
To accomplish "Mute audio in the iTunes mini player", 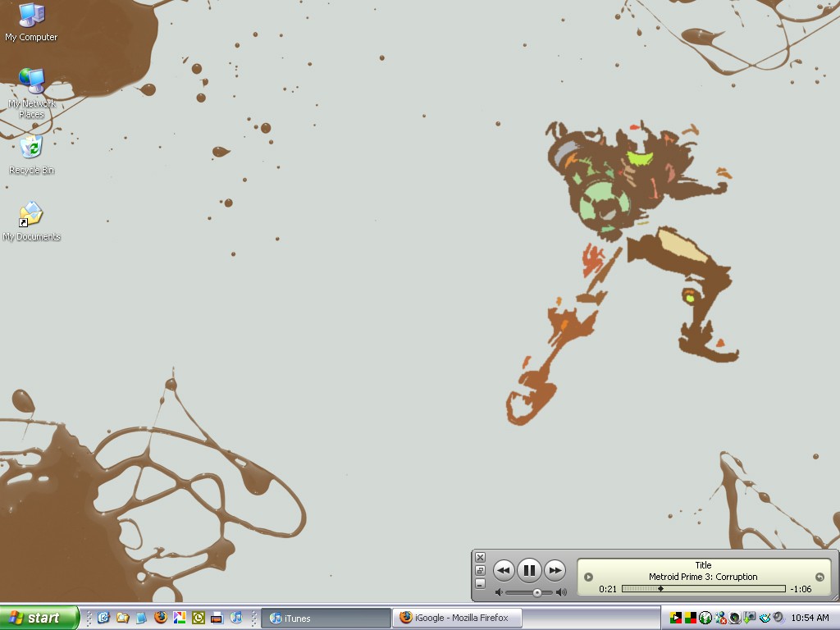I will [x=500, y=591].
